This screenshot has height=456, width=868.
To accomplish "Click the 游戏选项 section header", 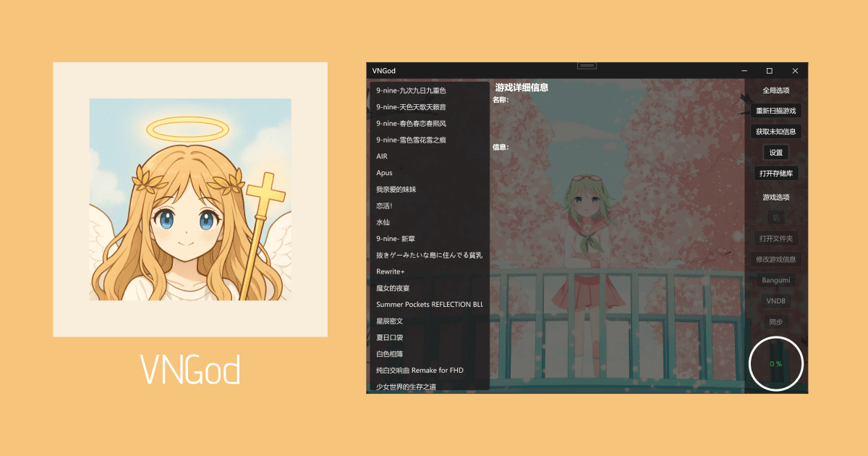I will pyautogui.click(x=774, y=197).
